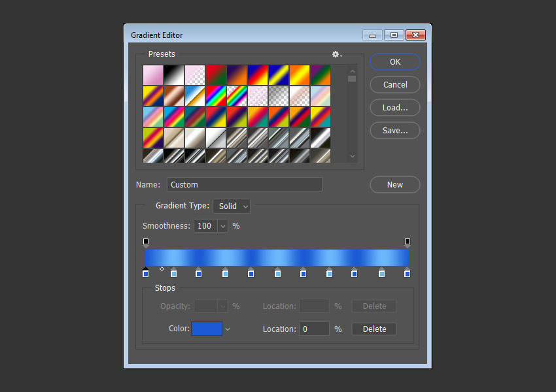
Task: Select the red-to-green gradient preset
Action: tap(216, 75)
